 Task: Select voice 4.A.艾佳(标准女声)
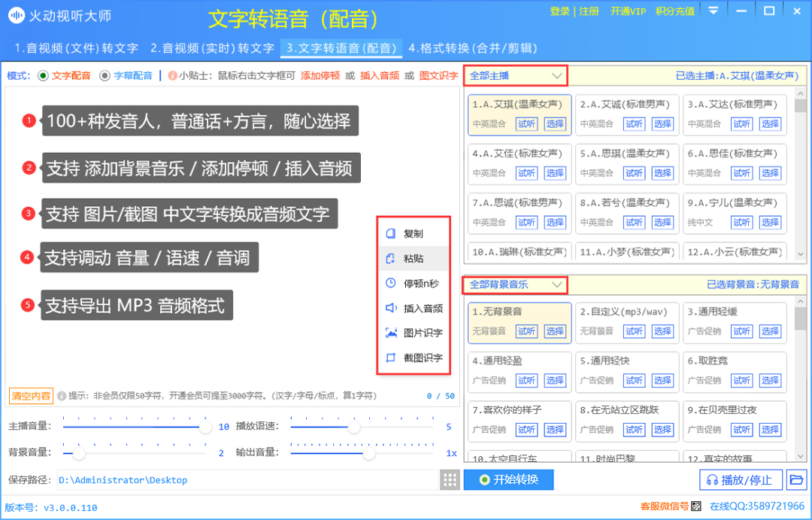pos(555,173)
